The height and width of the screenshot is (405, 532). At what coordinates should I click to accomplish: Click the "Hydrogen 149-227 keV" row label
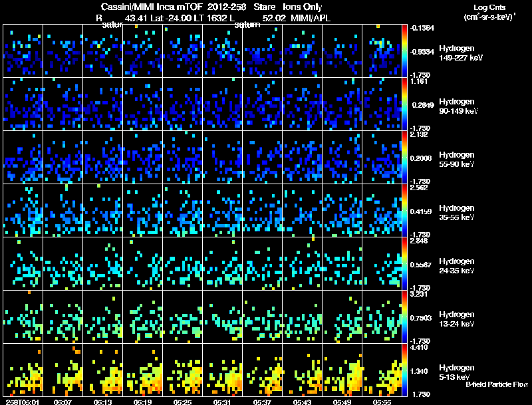click(x=461, y=53)
